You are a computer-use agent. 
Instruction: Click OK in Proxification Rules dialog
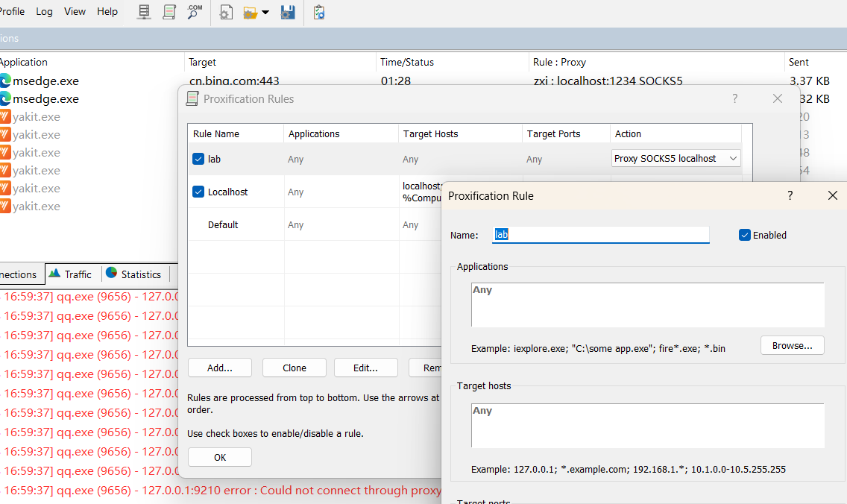click(219, 457)
